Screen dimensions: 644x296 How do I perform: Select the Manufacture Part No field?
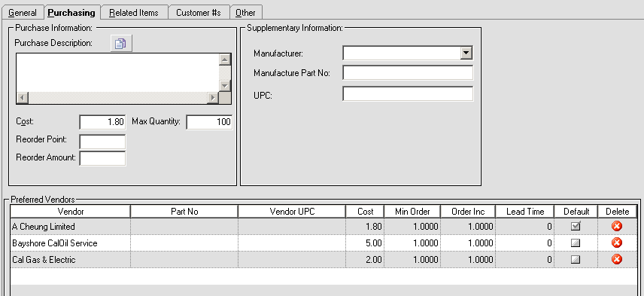(408, 73)
